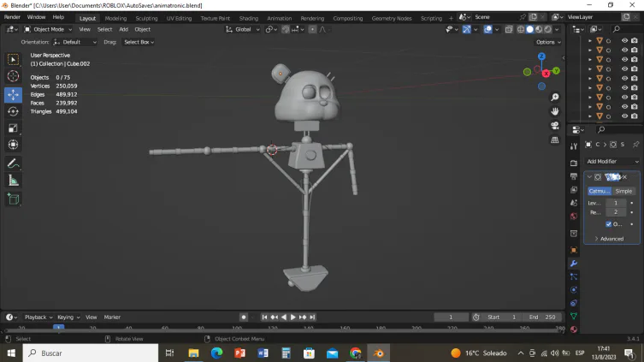Open the Window menu
644x362 pixels.
coord(36,17)
